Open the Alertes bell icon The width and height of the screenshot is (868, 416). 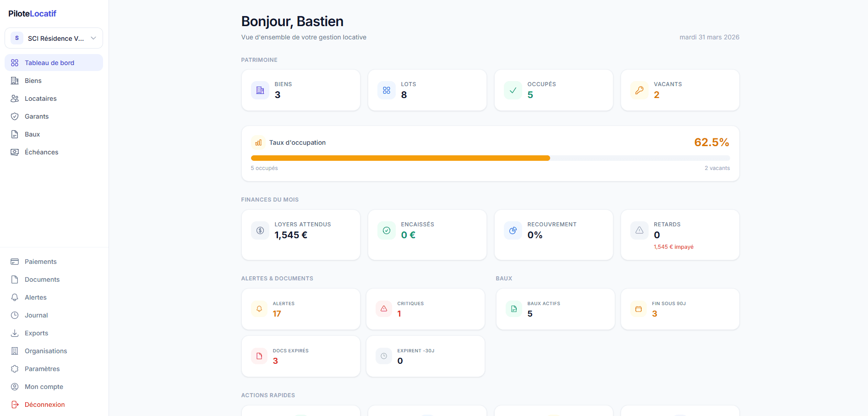(x=15, y=297)
